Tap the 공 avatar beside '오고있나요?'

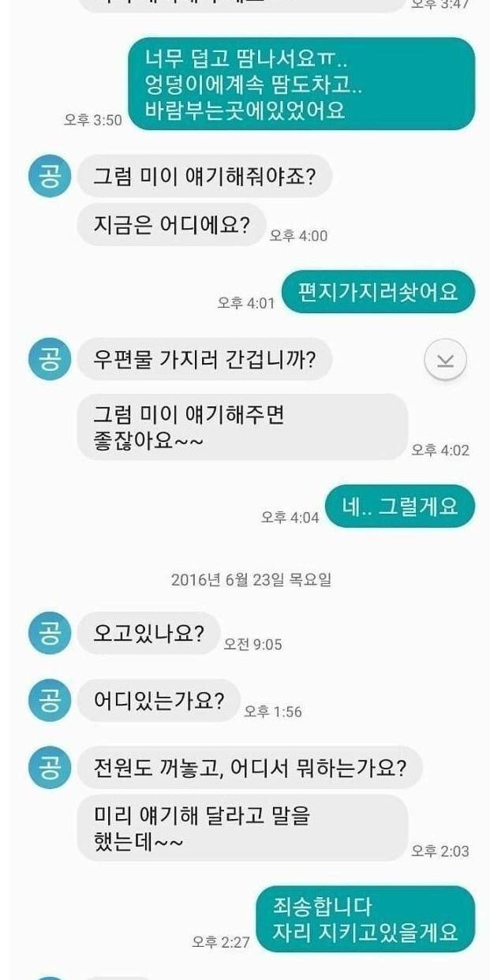[50, 633]
